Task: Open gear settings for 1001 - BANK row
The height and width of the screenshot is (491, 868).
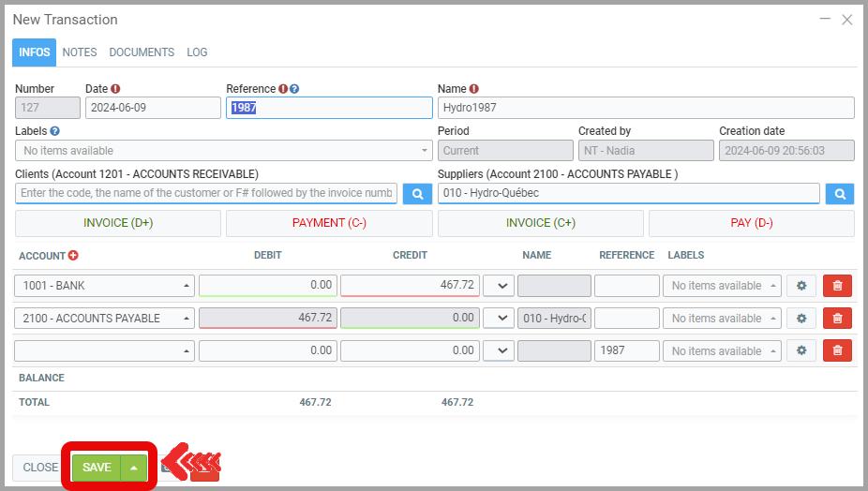Action: click(801, 286)
